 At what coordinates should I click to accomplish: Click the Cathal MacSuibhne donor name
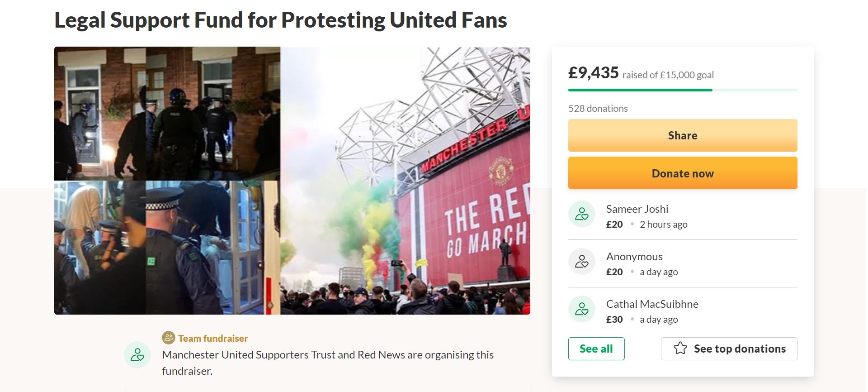652,304
